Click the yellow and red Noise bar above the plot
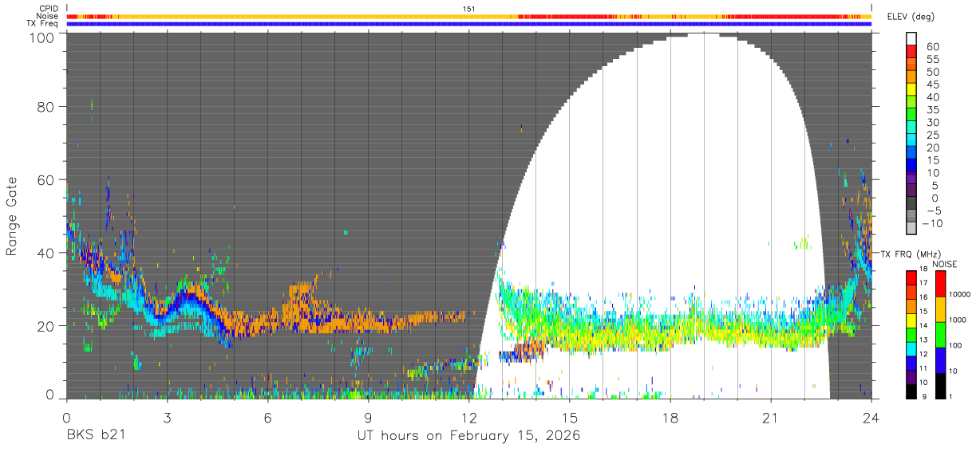The image size is (980, 452). (469, 16)
